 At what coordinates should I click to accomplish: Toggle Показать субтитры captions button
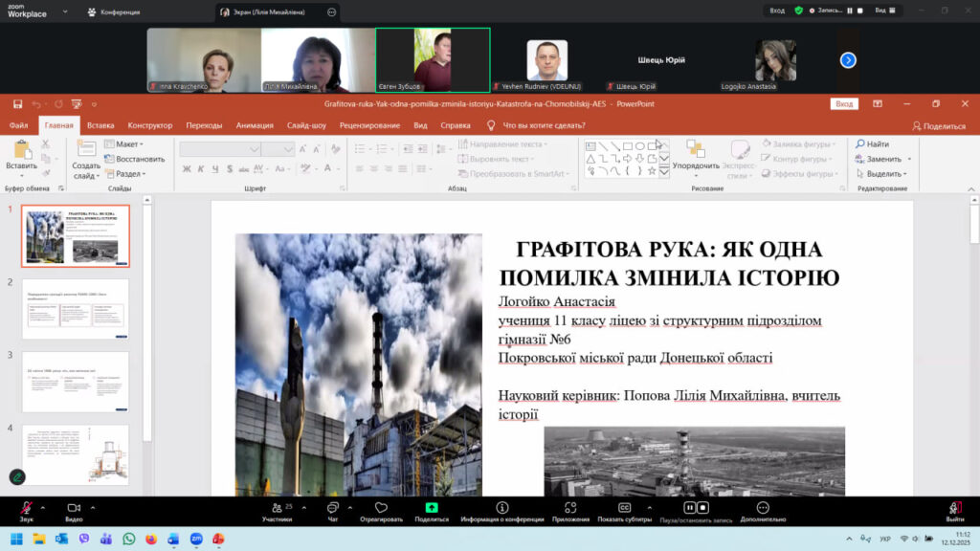tap(624, 508)
